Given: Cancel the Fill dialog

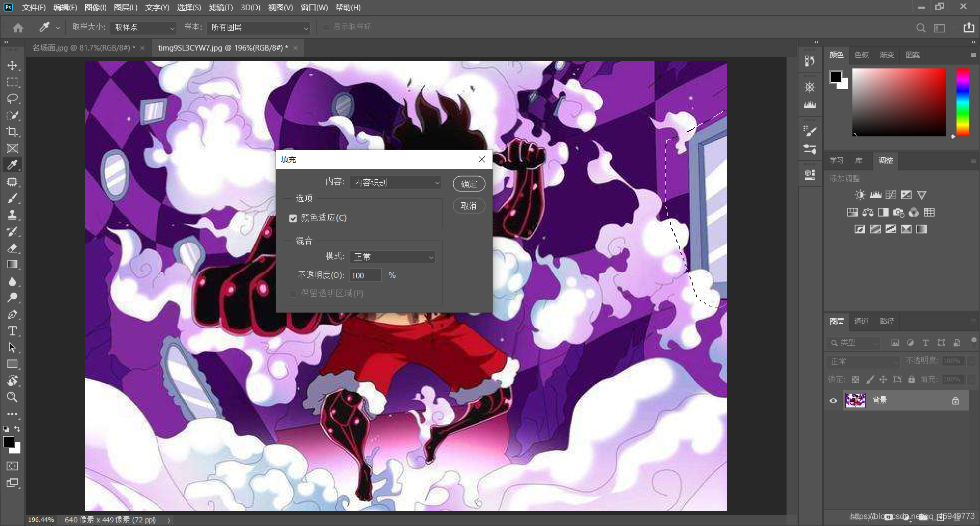Looking at the screenshot, I should click(x=469, y=206).
